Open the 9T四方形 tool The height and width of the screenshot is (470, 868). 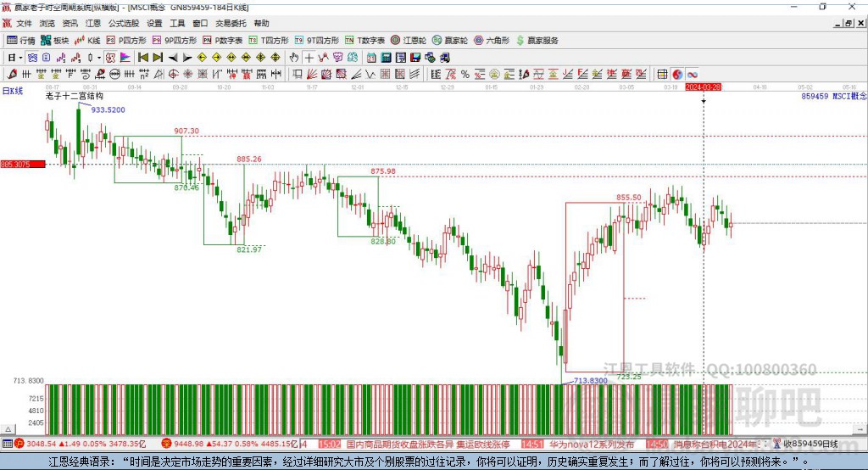(x=317, y=41)
